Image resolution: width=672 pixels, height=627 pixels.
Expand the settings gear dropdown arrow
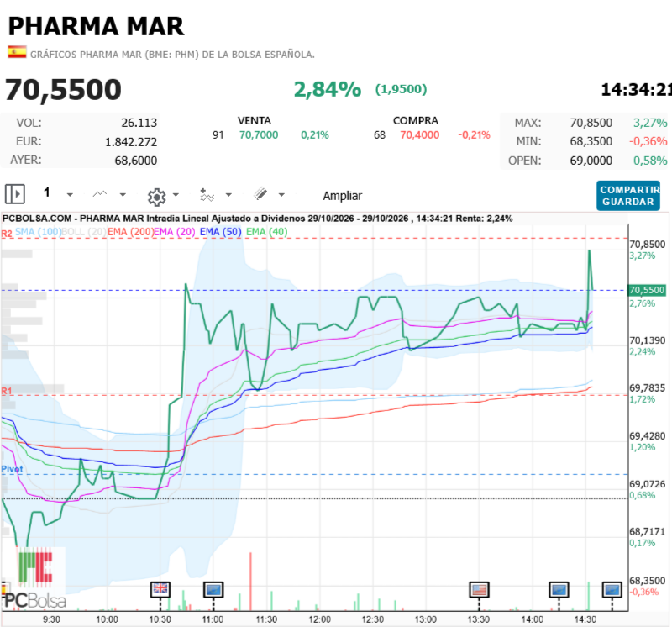pyautogui.click(x=176, y=195)
